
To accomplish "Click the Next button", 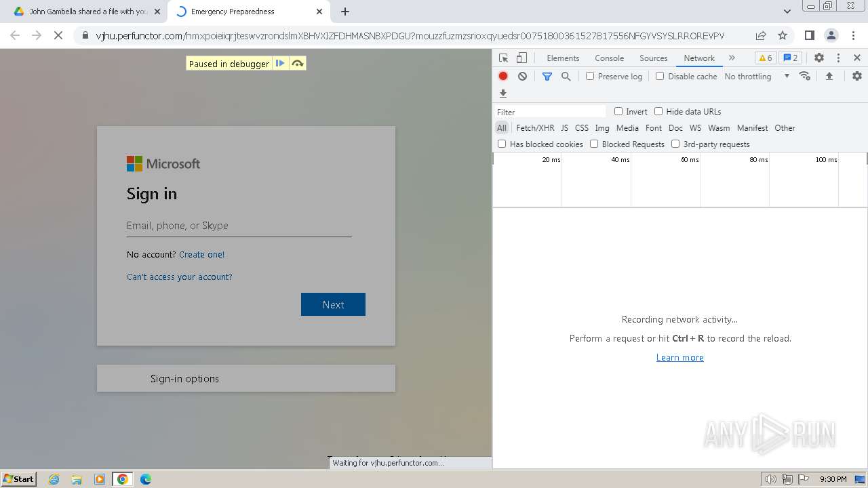I will click(333, 304).
